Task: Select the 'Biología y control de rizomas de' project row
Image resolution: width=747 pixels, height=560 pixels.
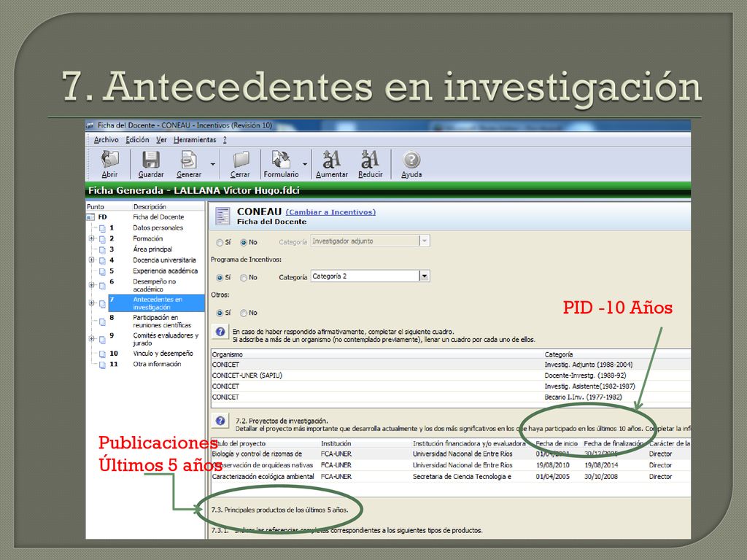Action: click(451, 454)
